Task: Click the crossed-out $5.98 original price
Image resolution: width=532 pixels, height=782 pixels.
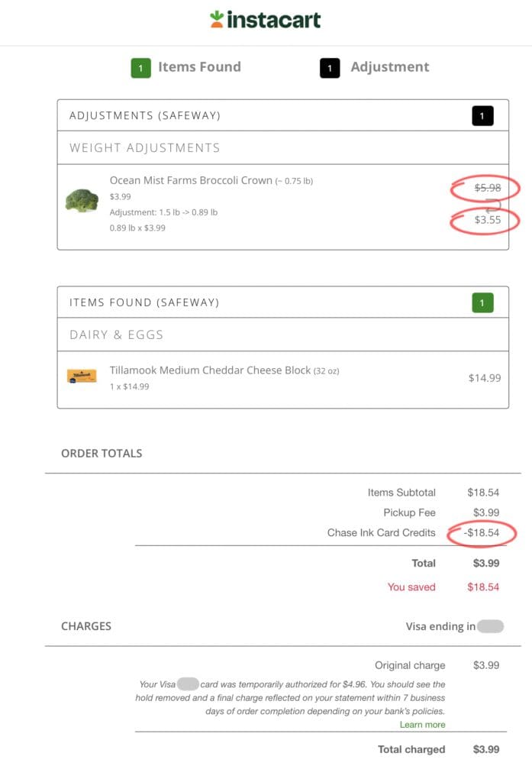Action: [487, 187]
